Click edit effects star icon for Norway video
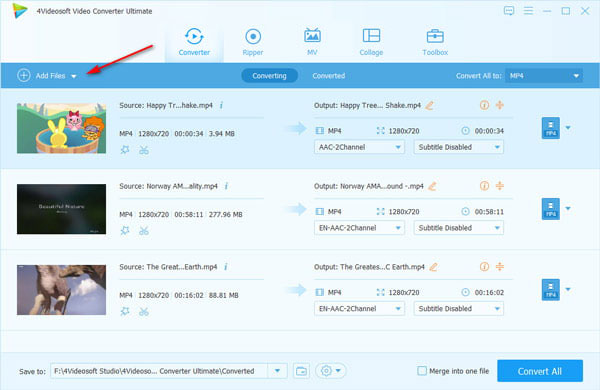600x390 pixels. point(125,231)
